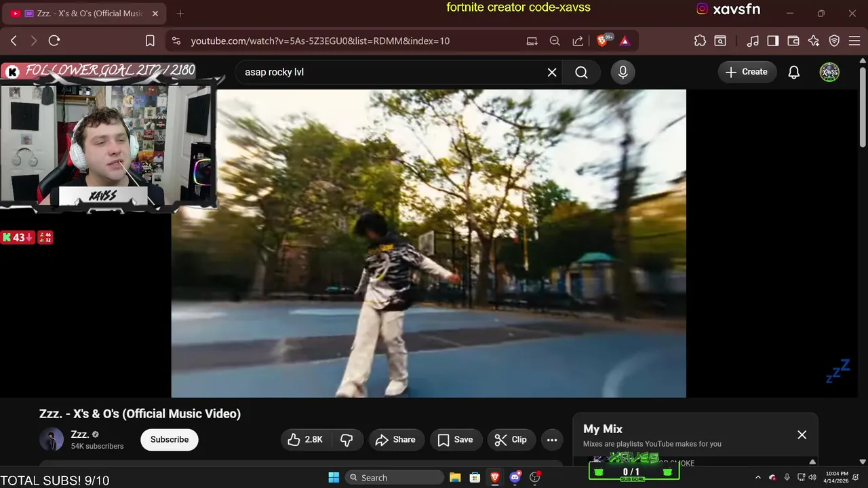Start voice search with microphone
This screenshot has height=488, width=868.
pos(623,72)
